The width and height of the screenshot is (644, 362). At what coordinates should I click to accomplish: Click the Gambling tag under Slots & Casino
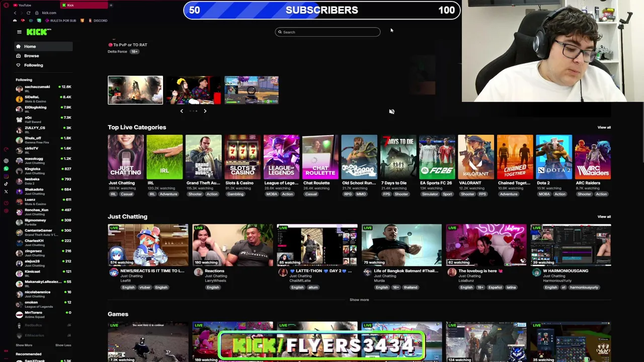tap(235, 194)
